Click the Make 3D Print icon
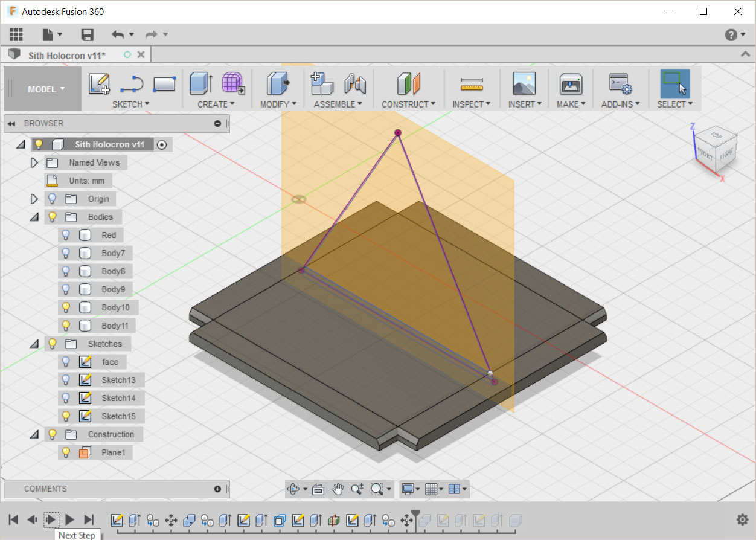Image resolution: width=756 pixels, height=540 pixels. (x=571, y=83)
